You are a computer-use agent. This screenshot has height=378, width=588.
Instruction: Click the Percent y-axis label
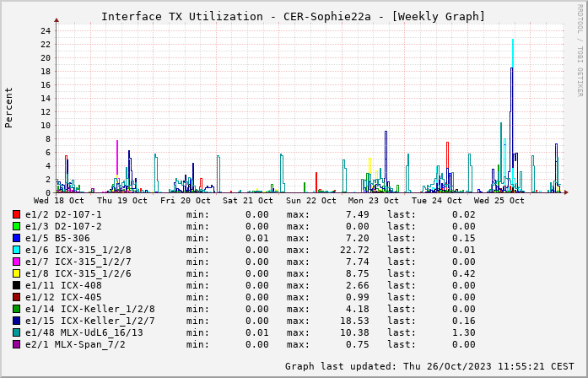[9, 107]
